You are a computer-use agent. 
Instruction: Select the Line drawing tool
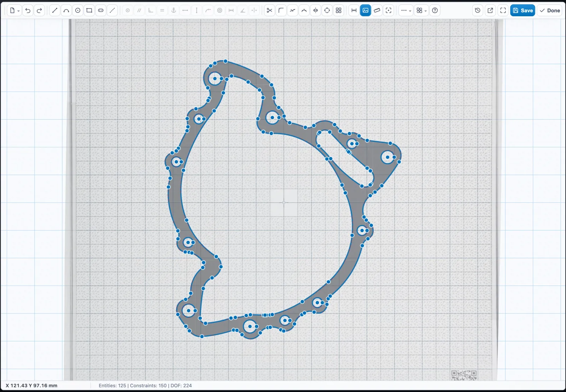click(x=54, y=11)
